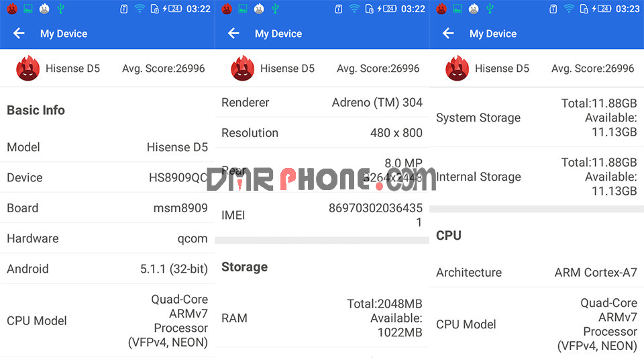
Task: Tap back arrow on the System Storage screen
Action: 448,34
